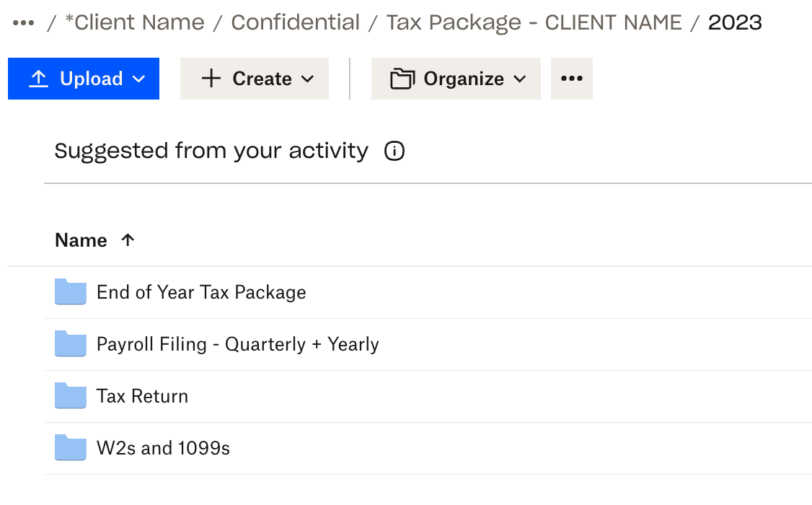This screenshot has width=812, height=505.
Task: Open the W2s and 1099s folder
Action: point(163,447)
